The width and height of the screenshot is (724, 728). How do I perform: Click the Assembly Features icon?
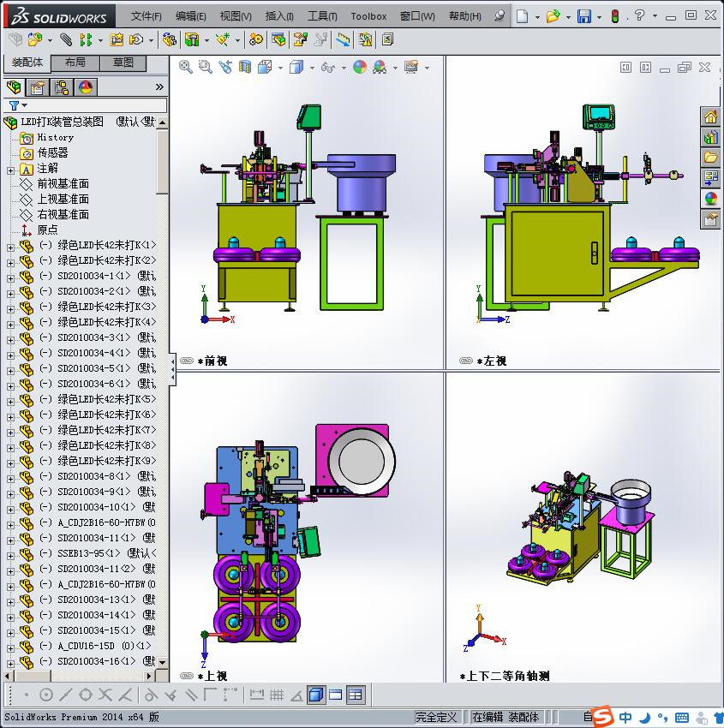click(192, 40)
